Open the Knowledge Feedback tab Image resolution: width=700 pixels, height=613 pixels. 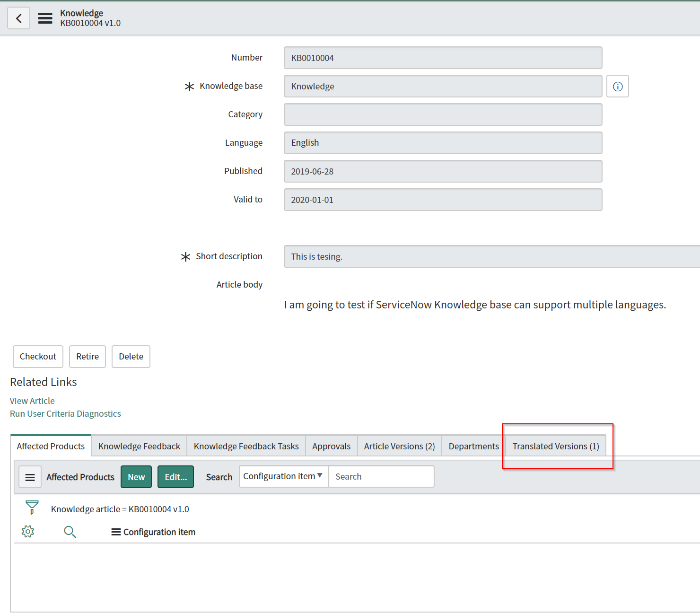click(139, 446)
